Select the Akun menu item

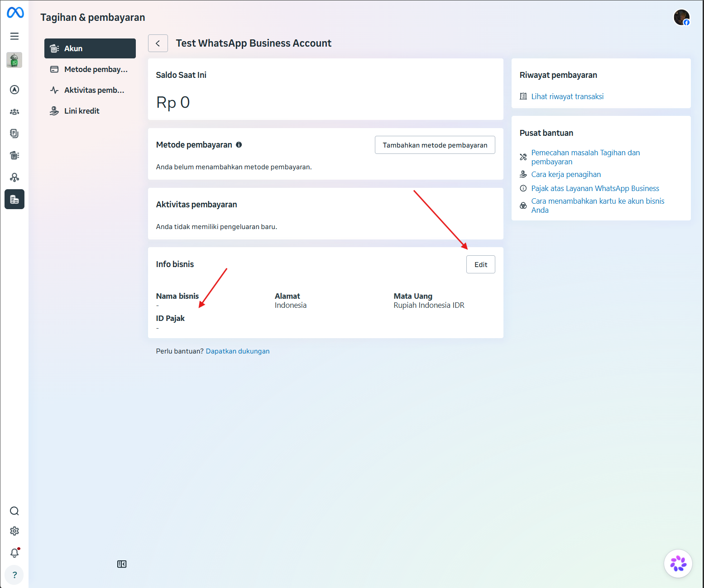(x=90, y=48)
